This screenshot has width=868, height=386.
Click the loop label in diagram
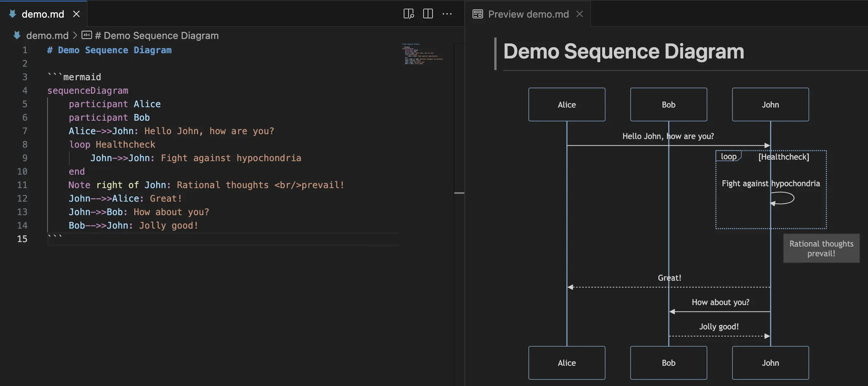coord(729,156)
